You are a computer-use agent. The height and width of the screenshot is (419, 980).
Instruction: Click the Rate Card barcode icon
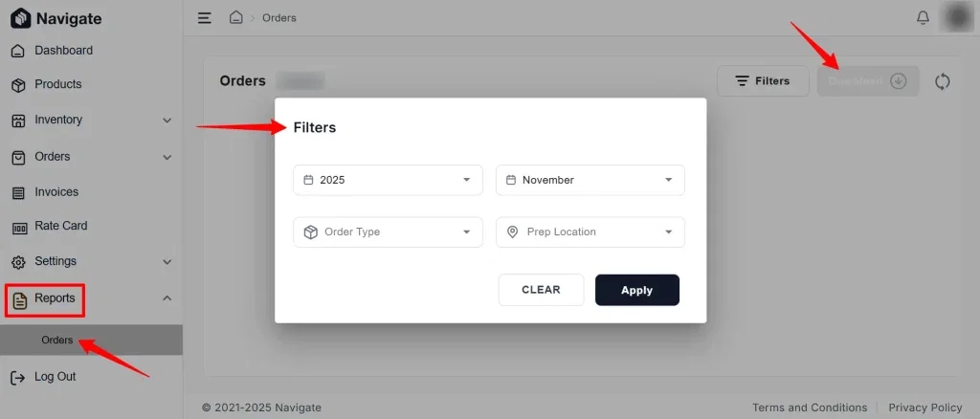pos(19,228)
